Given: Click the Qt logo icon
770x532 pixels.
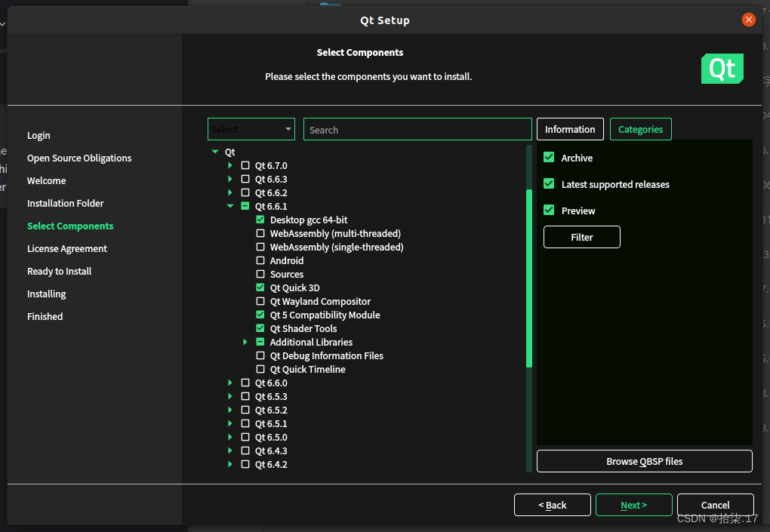Looking at the screenshot, I should point(722,68).
